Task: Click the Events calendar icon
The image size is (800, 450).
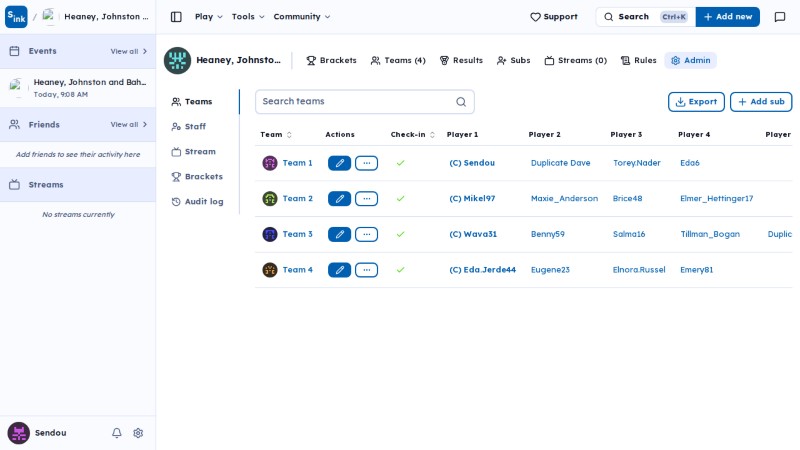Action: 14,51
